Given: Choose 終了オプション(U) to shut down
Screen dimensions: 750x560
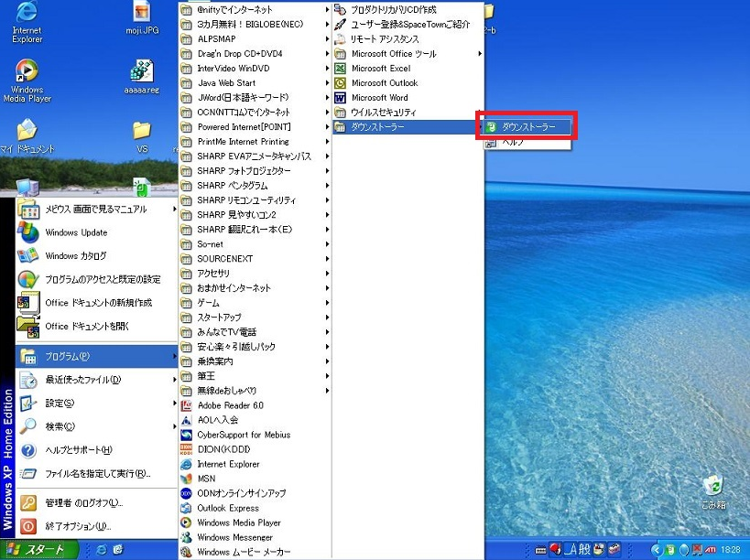Looking at the screenshot, I should pyautogui.click(x=77, y=527).
